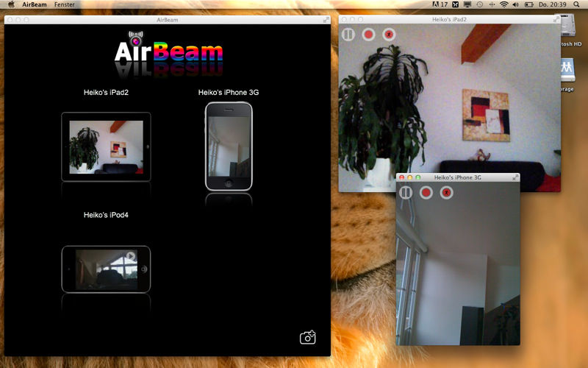
Task: Start recording in Heiko's iPad2 window
Action: [369, 35]
